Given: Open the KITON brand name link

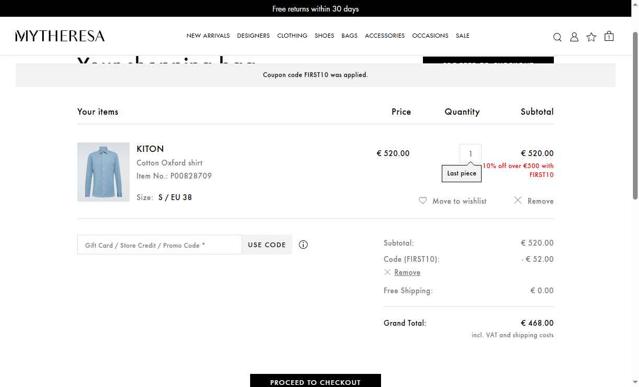Looking at the screenshot, I should 150,149.
